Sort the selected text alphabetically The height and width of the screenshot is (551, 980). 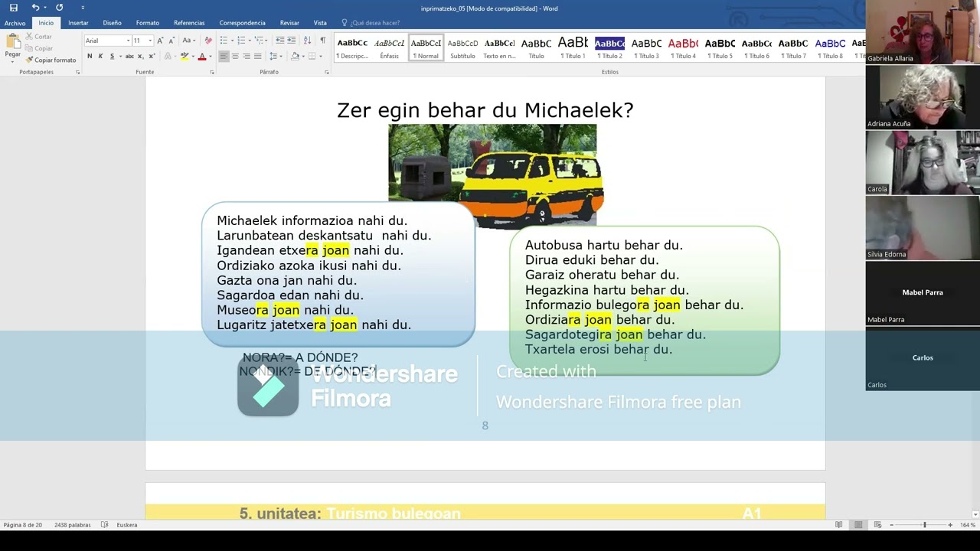307,41
